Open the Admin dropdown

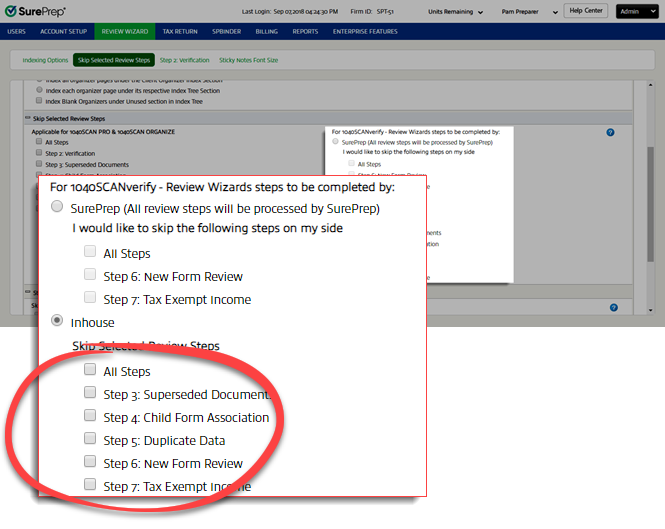coord(637,11)
